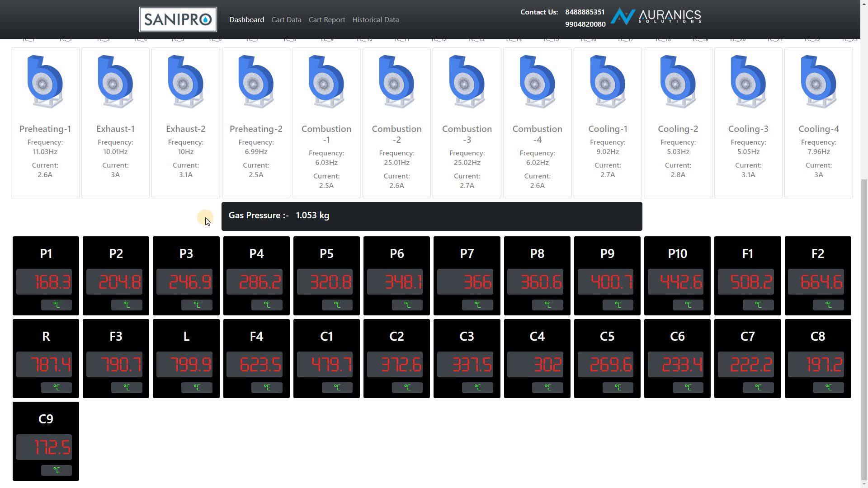Viewport: 868px width, 488px height.
Task: Open the Cart Data page
Action: click(x=286, y=20)
